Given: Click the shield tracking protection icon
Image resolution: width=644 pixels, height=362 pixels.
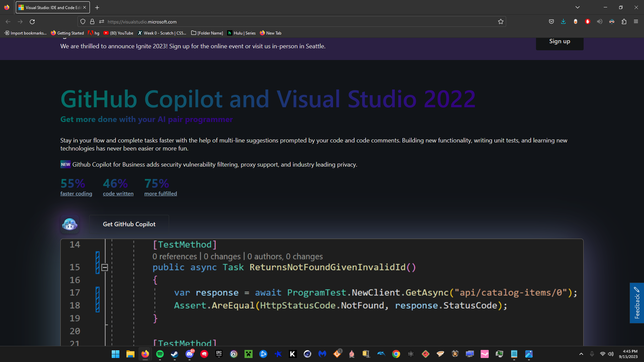Looking at the screenshot, I should [83, 22].
